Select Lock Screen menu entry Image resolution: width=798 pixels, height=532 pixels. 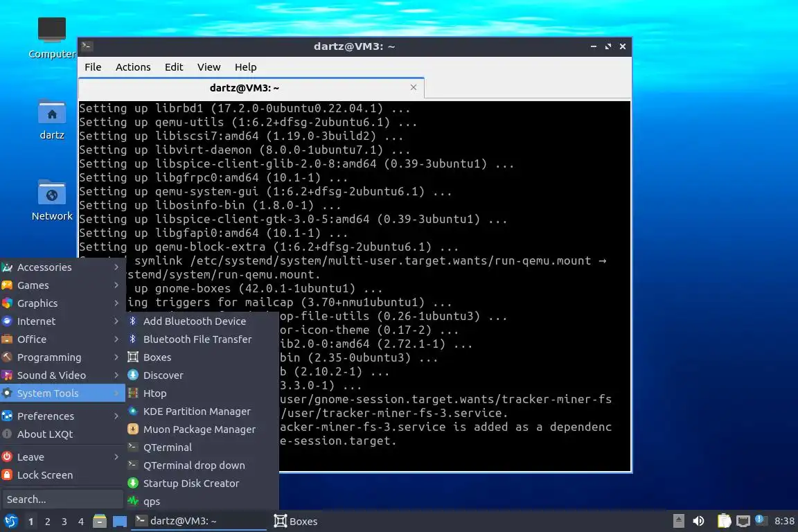62,475
